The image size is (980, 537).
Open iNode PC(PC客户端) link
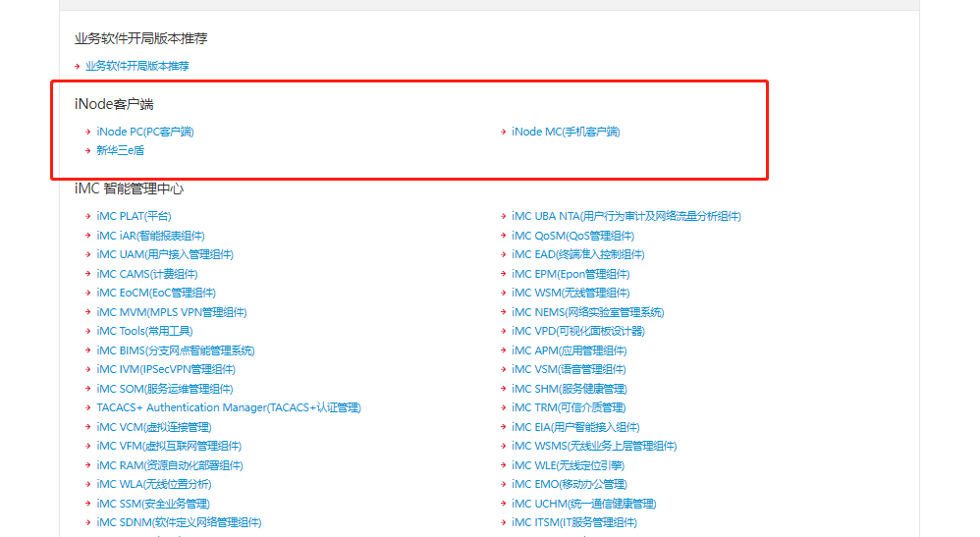tap(145, 132)
